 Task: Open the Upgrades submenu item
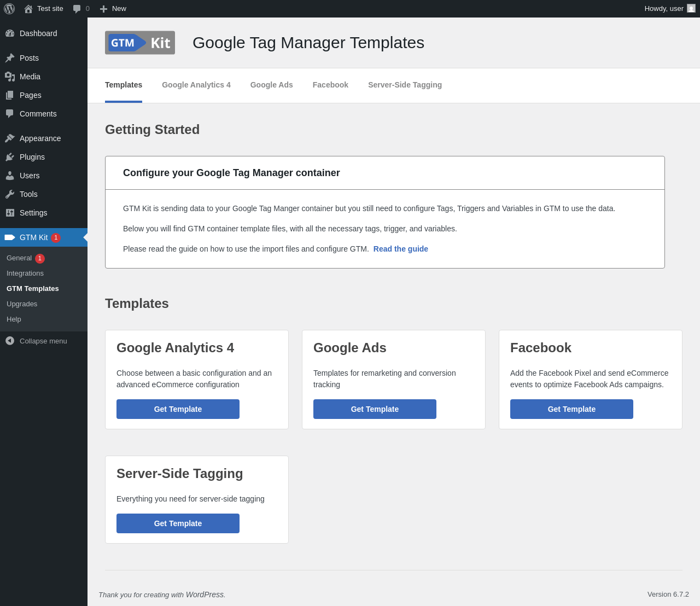click(x=22, y=304)
